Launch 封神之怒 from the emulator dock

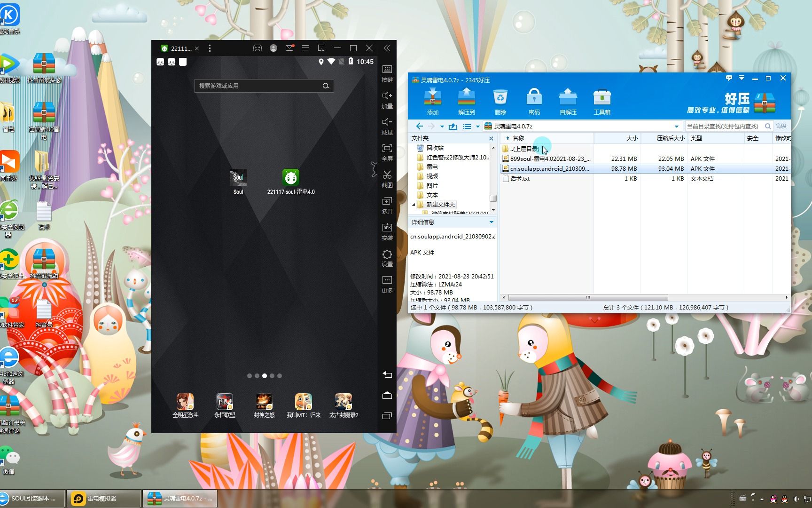264,406
